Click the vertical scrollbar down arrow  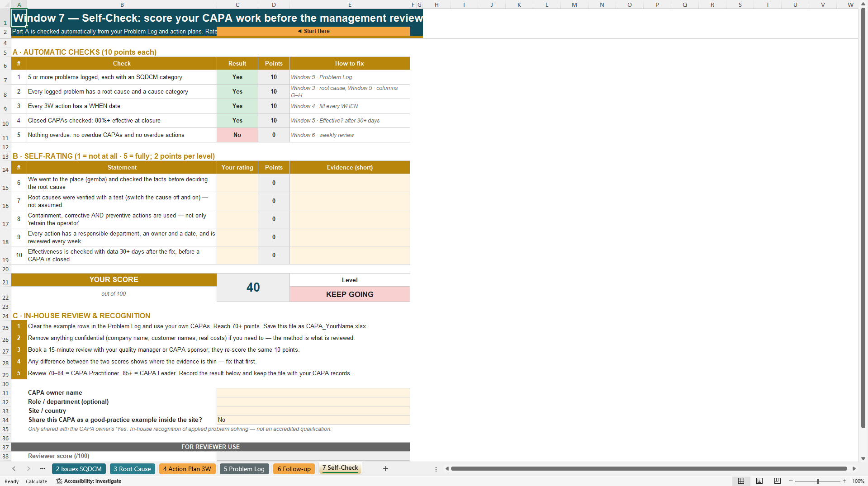[863, 458]
